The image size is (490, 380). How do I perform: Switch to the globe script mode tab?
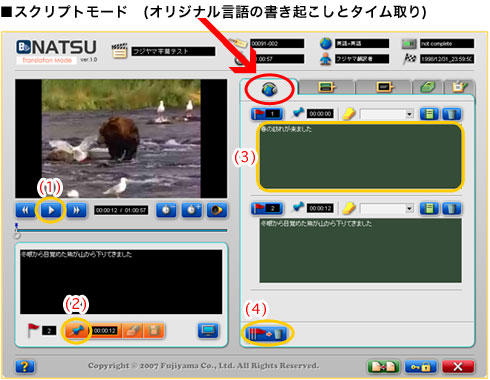tap(269, 89)
